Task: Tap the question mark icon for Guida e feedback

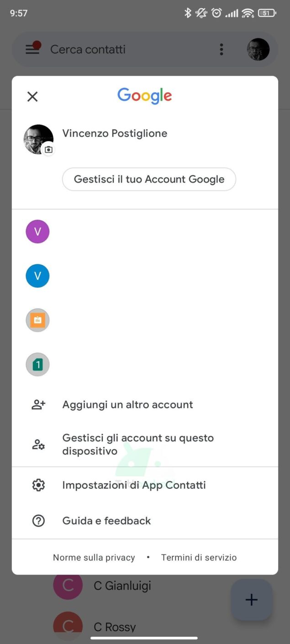Action: (38, 520)
